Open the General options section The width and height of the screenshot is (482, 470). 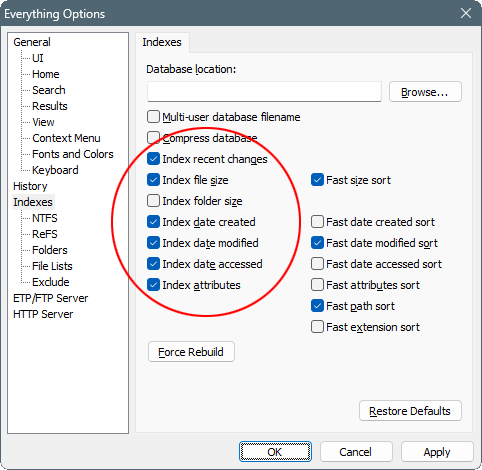pyautogui.click(x=32, y=42)
